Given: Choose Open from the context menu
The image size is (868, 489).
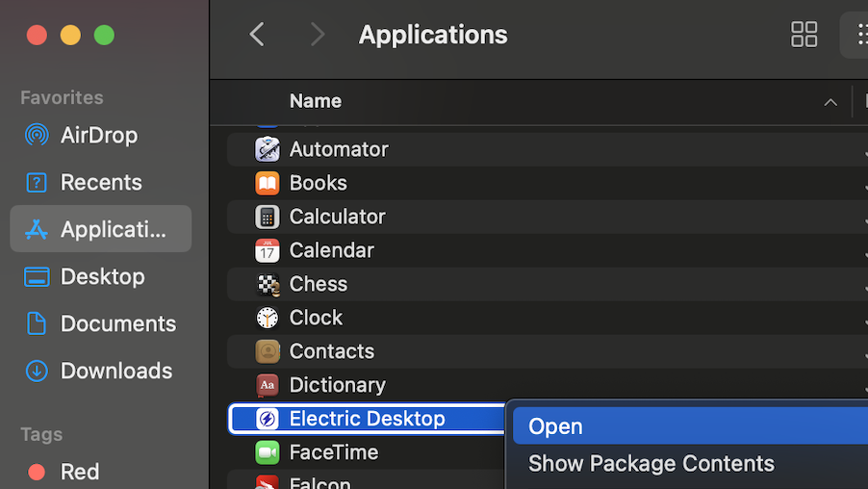Looking at the screenshot, I should pyautogui.click(x=690, y=425).
